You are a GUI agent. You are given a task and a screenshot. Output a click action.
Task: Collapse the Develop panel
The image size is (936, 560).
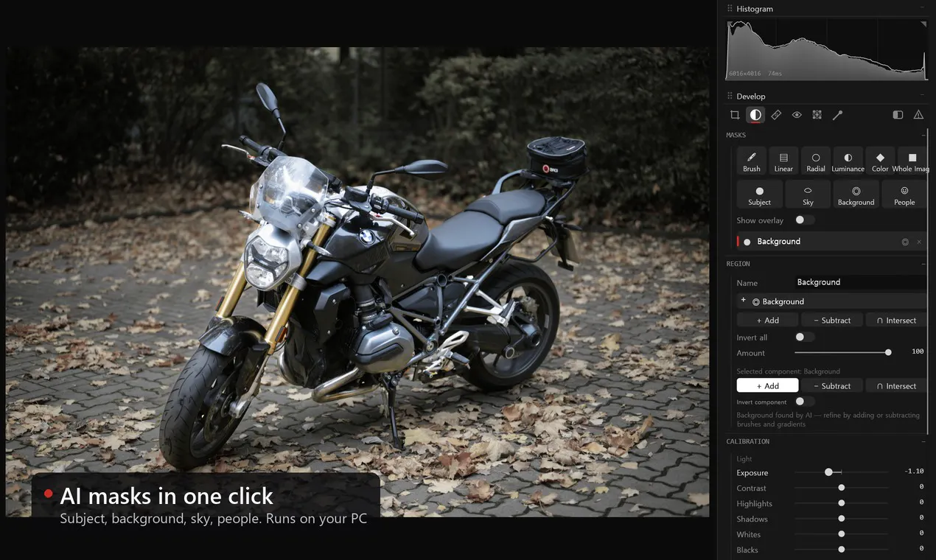(x=923, y=96)
